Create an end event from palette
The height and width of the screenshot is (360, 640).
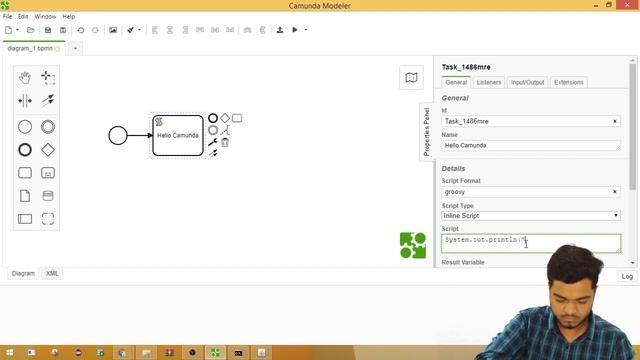[x=25, y=150]
